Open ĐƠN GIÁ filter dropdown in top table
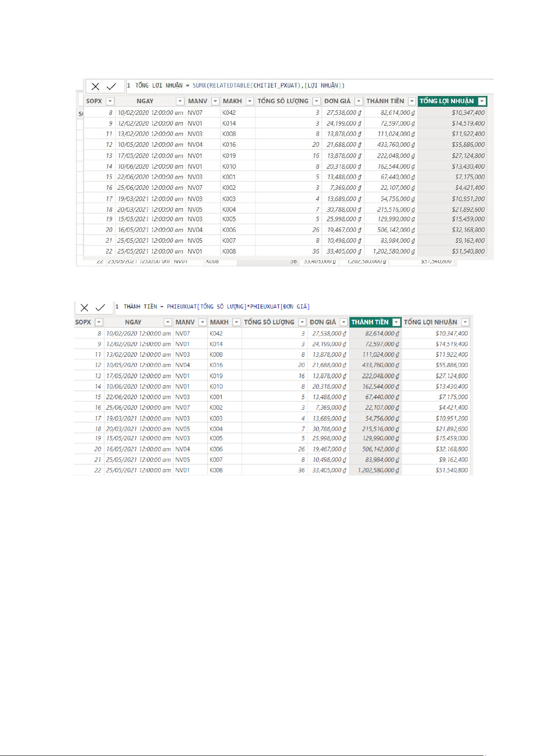The image size is (535, 756). click(x=359, y=101)
